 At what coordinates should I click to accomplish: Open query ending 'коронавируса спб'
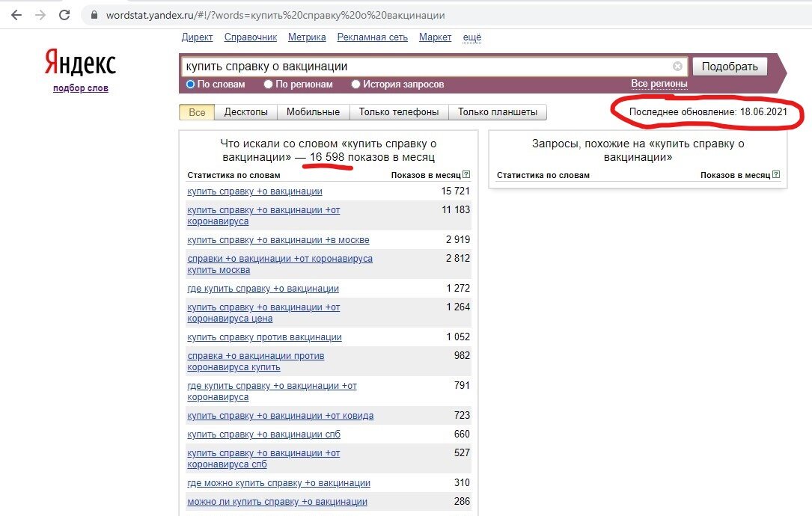[263, 458]
